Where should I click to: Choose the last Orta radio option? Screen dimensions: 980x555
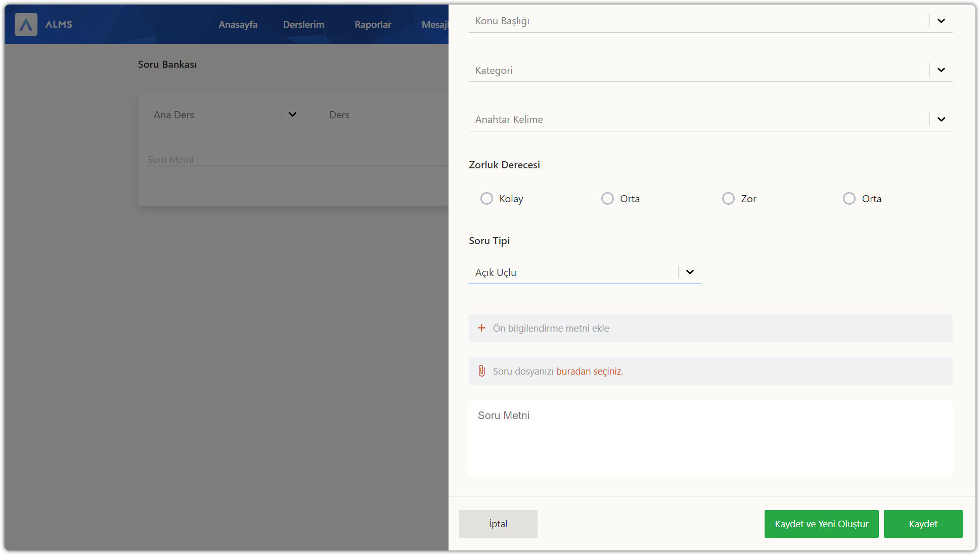pyautogui.click(x=849, y=199)
